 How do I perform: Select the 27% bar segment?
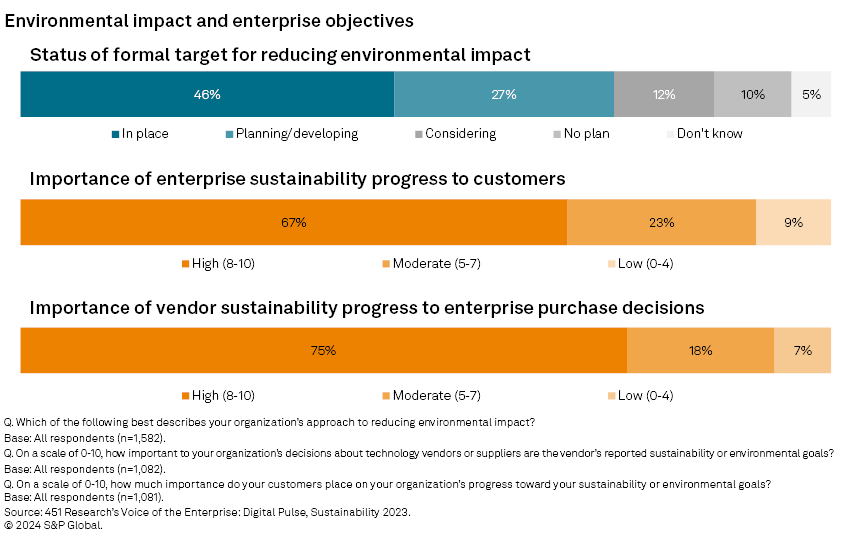pyautogui.click(x=504, y=95)
